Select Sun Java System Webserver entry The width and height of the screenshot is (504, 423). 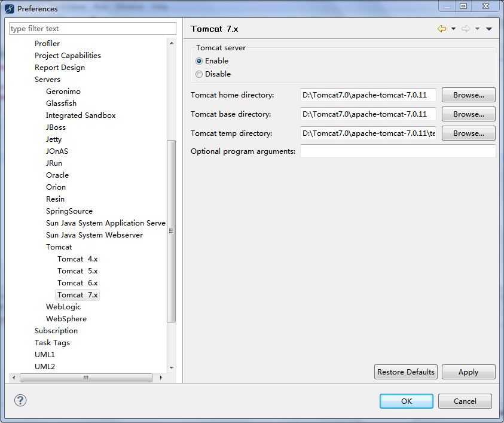pos(94,235)
